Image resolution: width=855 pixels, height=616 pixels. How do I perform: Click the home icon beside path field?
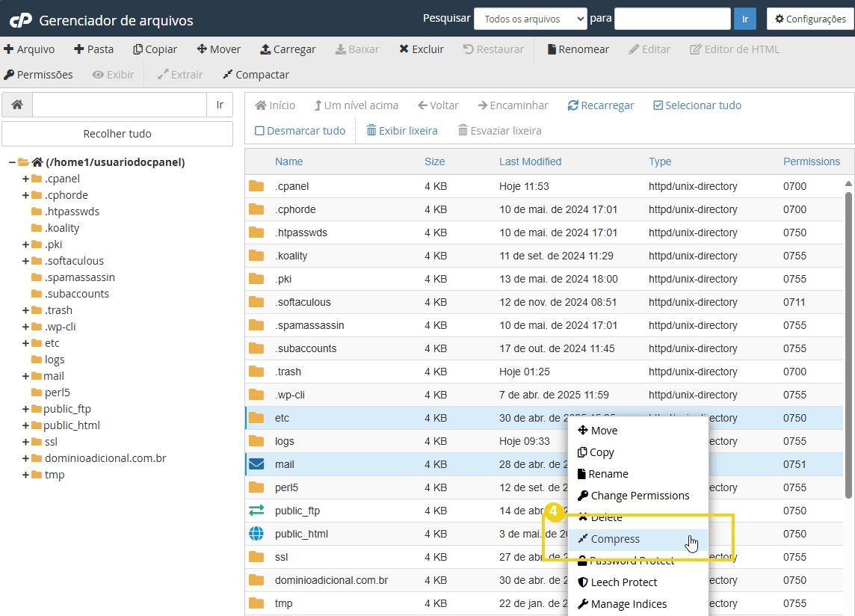(17, 105)
